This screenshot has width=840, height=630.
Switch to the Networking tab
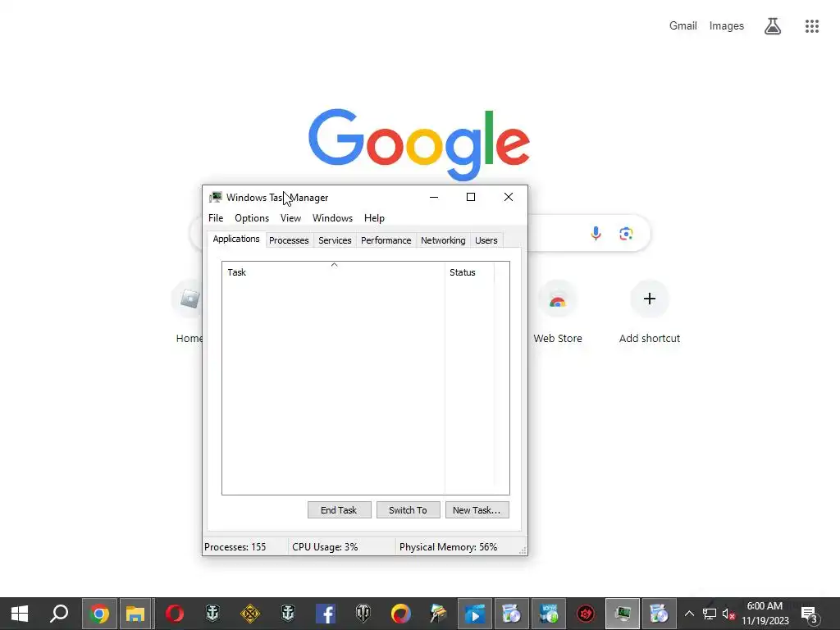(x=443, y=240)
